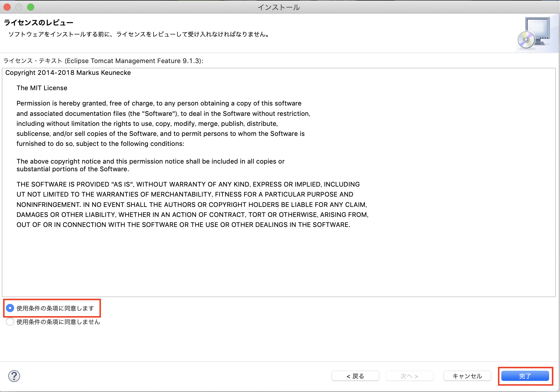560x392 pixels.
Task: Click the ソフトウェアをインストールする前に description text
Action: [x=139, y=34]
